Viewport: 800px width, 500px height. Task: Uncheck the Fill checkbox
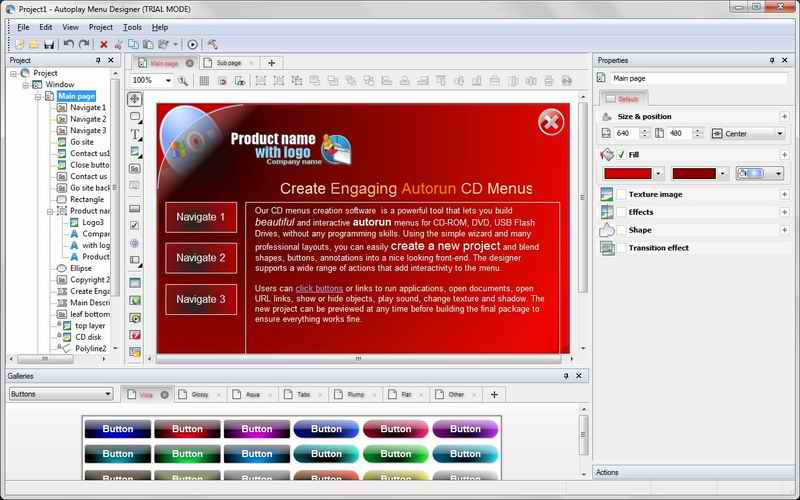(x=621, y=155)
